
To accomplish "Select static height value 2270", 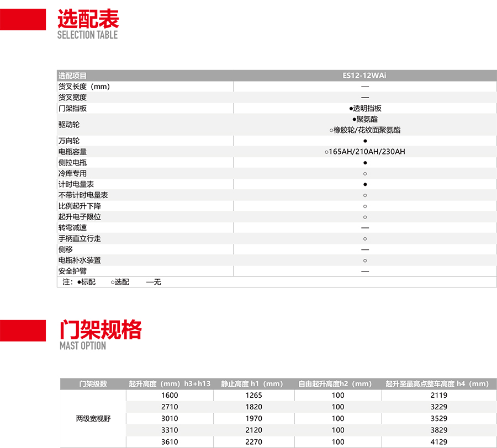I will [254, 442].
